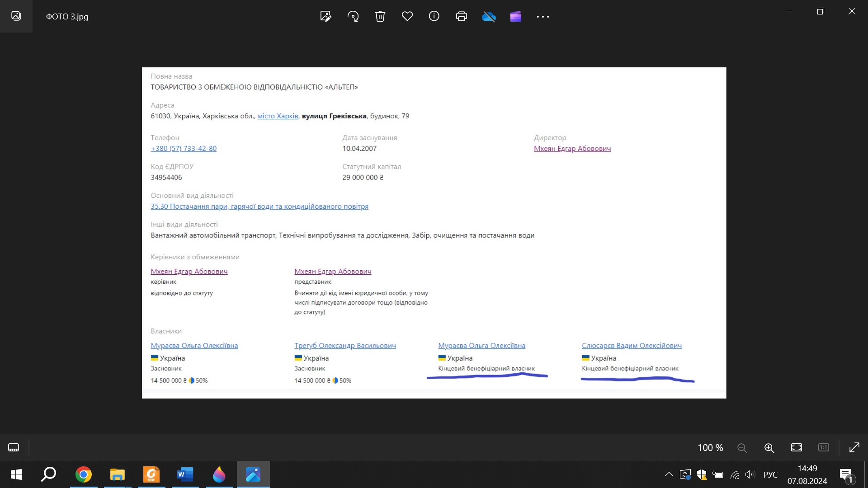Toggle actual size 1:1 button
This screenshot has width=868, height=488.
pos(824,447)
